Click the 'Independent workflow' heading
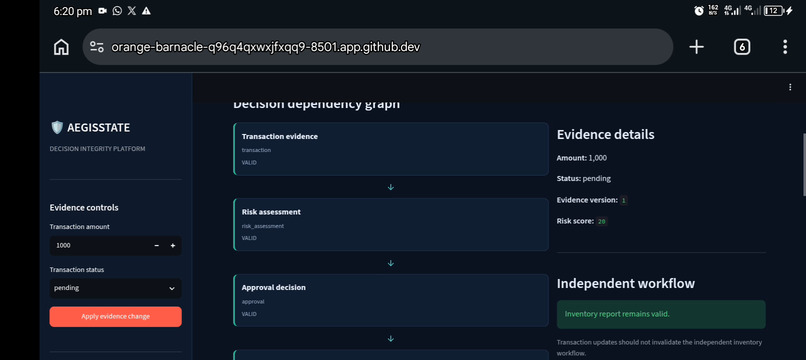806x360 pixels. (626, 283)
